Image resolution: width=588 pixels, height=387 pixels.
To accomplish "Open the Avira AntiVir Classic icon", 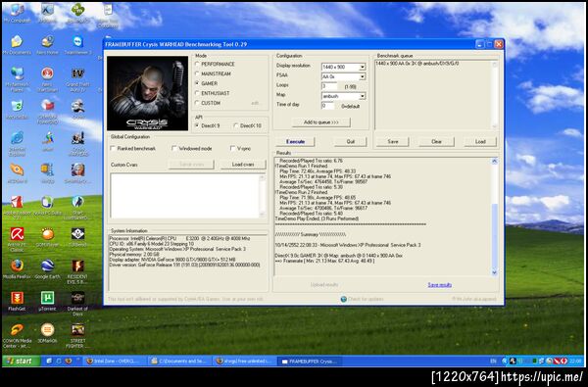I will (x=17, y=239).
